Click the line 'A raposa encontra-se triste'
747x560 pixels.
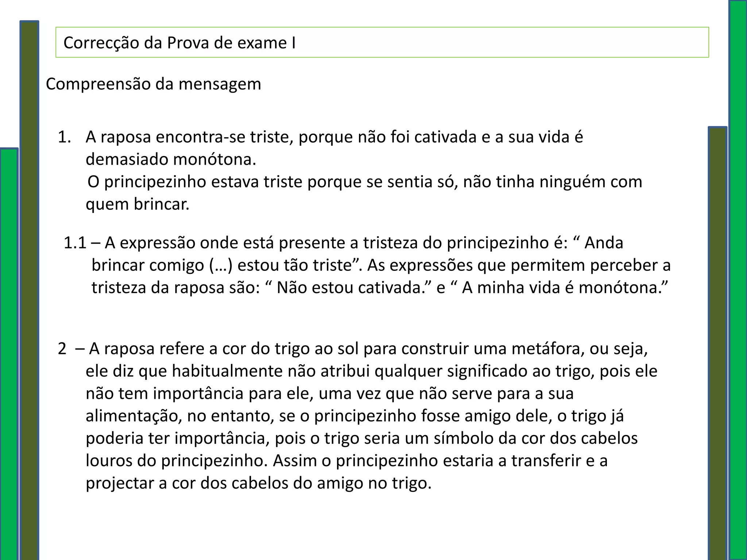pyautogui.click(x=334, y=137)
